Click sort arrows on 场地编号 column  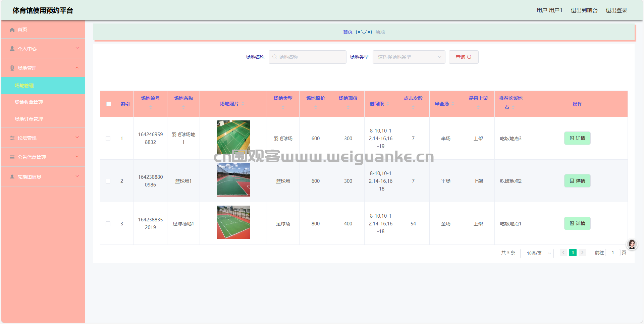(x=151, y=107)
